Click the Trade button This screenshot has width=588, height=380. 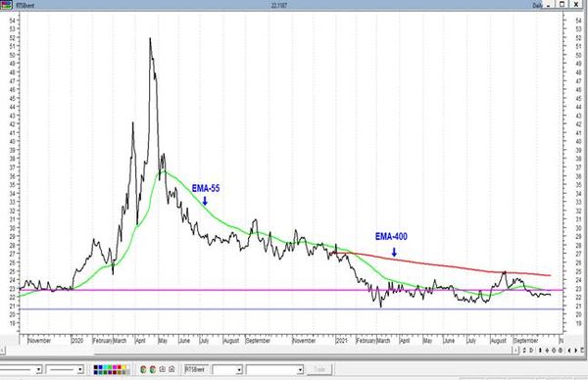click(x=319, y=370)
